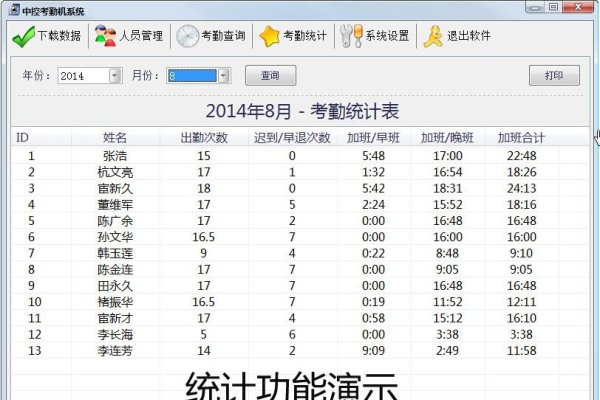Select the name cell 韩玉莲
600x400 pixels.
coord(115,253)
